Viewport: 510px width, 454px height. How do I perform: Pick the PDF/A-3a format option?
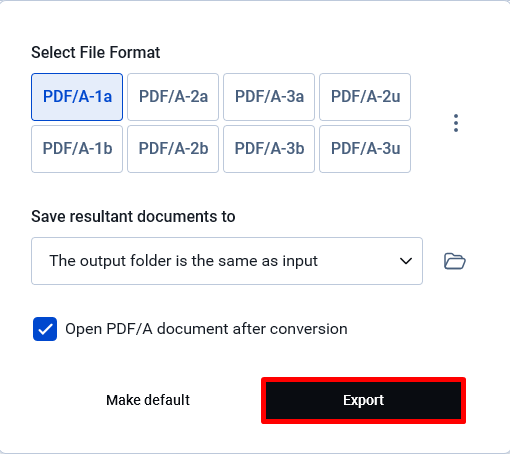[x=269, y=97]
